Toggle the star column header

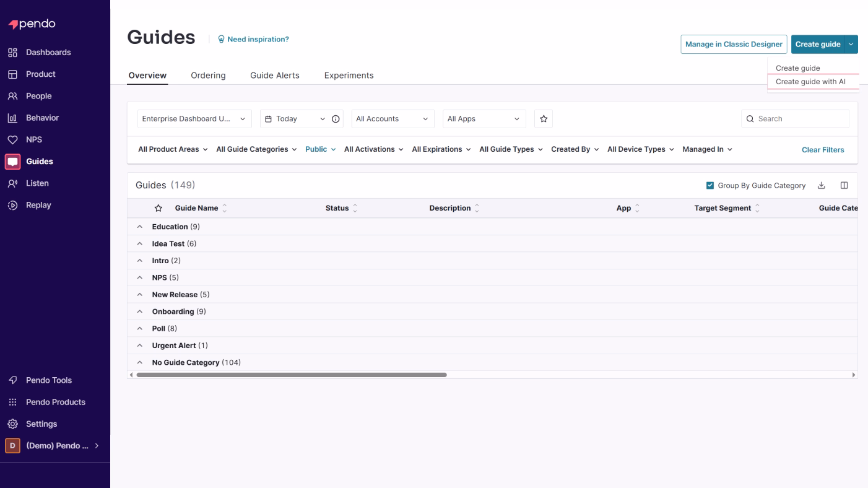pyautogui.click(x=158, y=208)
